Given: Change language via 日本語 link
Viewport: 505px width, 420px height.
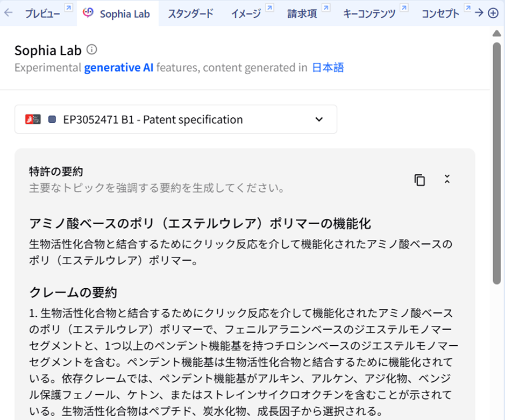Looking at the screenshot, I should [x=328, y=68].
